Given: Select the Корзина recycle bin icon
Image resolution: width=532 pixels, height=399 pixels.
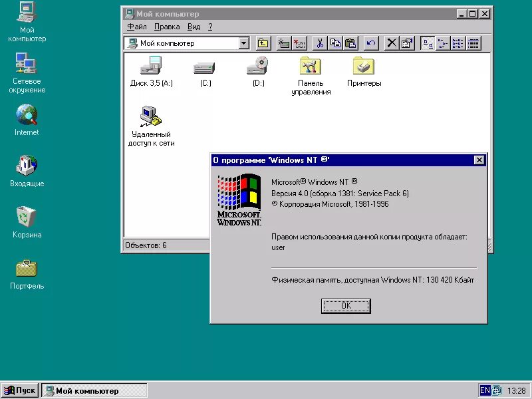Looking at the screenshot, I should [x=26, y=217].
